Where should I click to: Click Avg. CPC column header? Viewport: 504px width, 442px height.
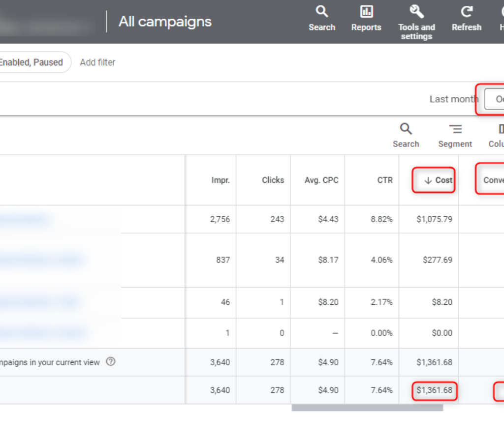click(x=321, y=180)
